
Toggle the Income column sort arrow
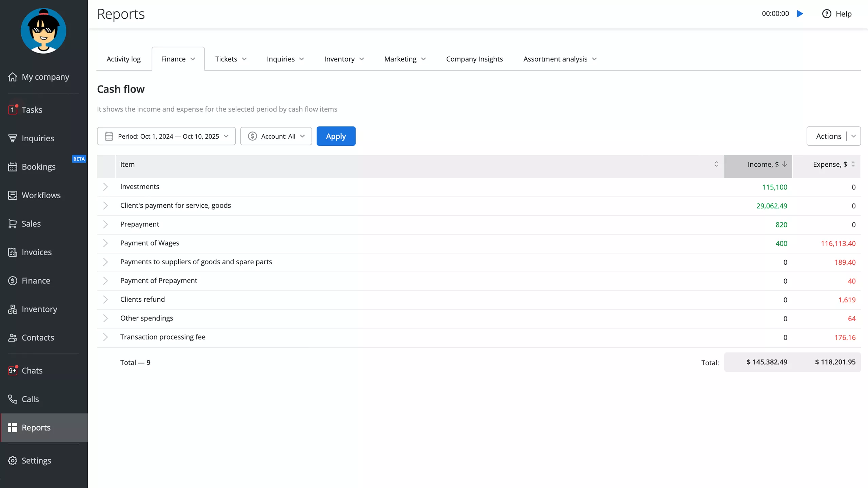pos(785,164)
